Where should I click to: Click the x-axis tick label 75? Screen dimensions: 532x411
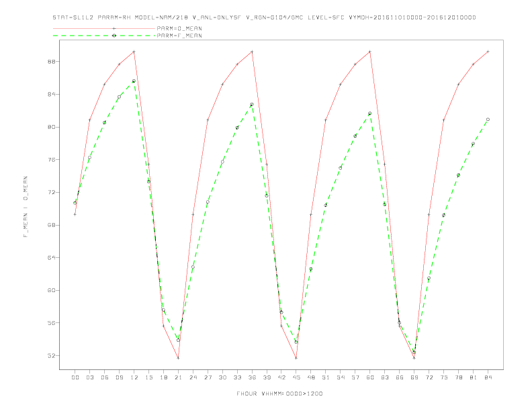[444, 377]
